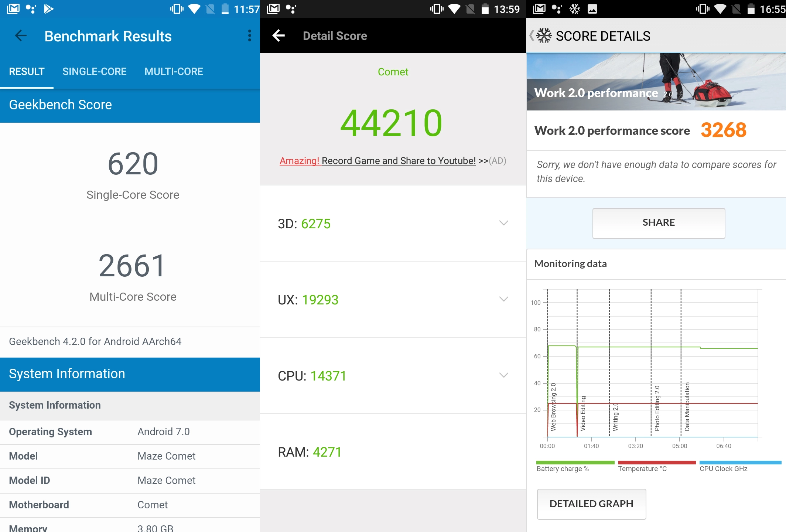Tap the vibrate mode icon in AnTuTu status bar
Viewport: 786px width, 532px height.
(x=437, y=9)
